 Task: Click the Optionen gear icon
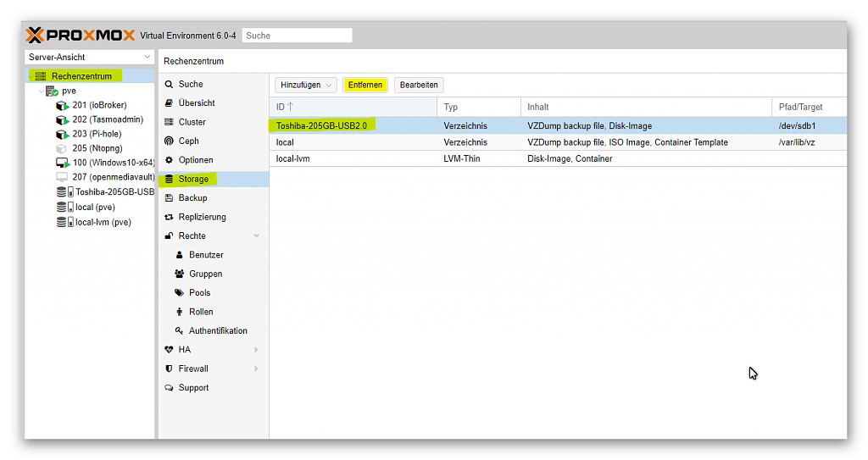tap(169, 160)
